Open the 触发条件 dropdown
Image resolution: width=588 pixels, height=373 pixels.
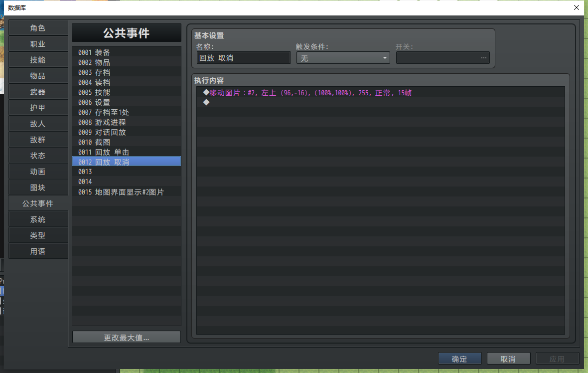click(x=343, y=58)
